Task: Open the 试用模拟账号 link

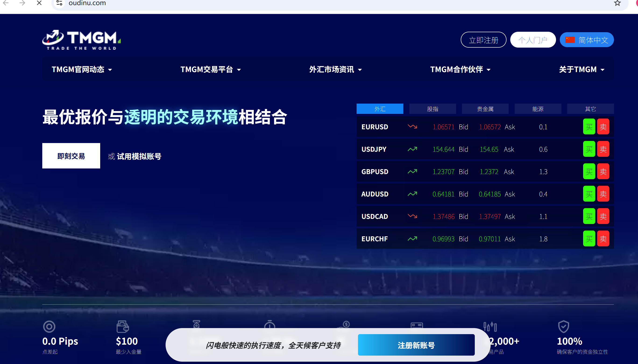Action: tap(139, 156)
